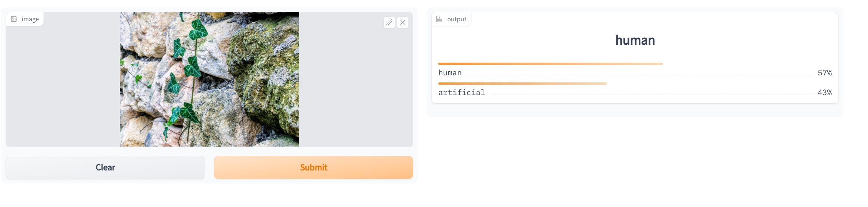Click the uploaded stone wall photo
The height and width of the screenshot is (207, 868).
[209, 79]
